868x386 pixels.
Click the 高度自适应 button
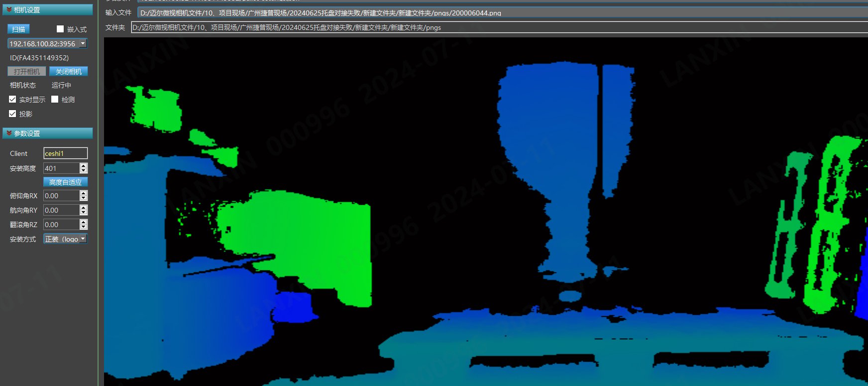pos(65,182)
